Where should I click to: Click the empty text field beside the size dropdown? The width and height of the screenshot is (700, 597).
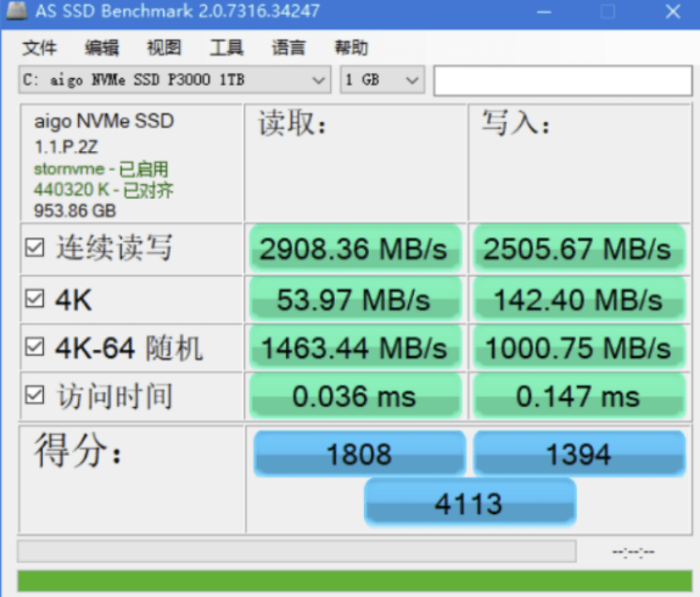point(562,80)
